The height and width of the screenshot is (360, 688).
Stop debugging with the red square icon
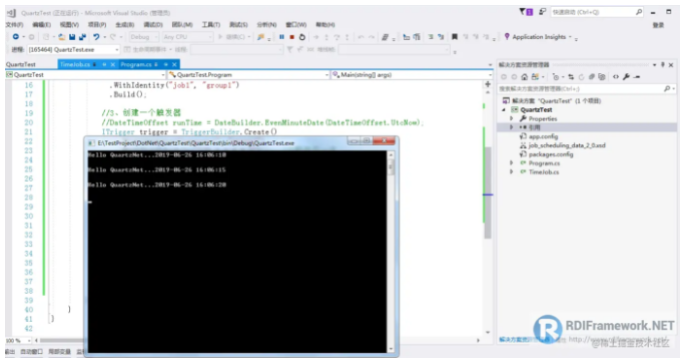tap(292, 37)
